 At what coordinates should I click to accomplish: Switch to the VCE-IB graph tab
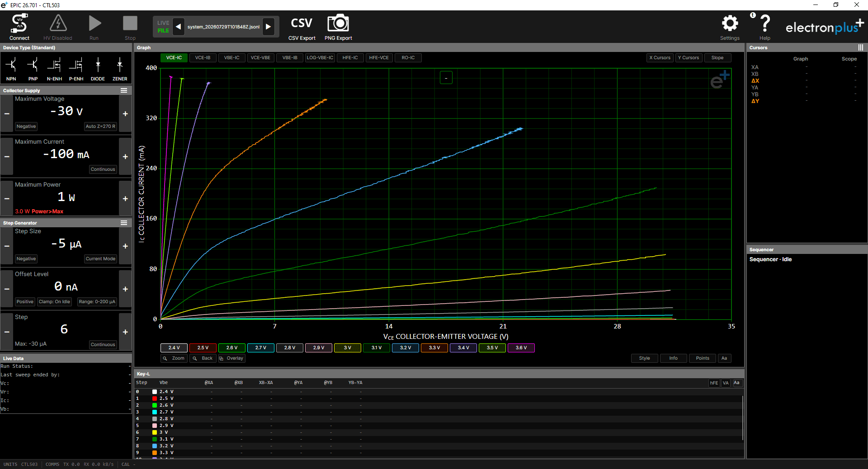203,58
